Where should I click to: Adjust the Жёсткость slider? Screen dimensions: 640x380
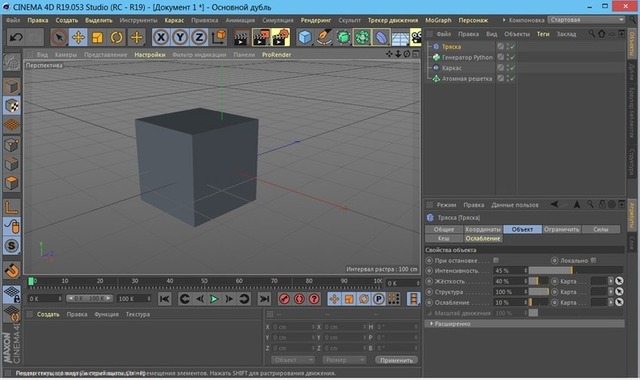(x=538, y=281)
